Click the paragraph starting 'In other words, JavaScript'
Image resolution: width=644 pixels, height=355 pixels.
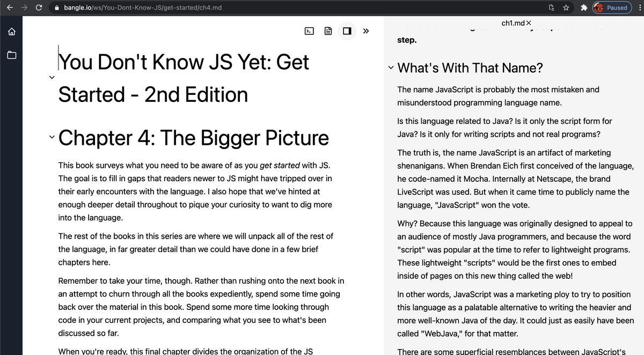click(515, 314)
